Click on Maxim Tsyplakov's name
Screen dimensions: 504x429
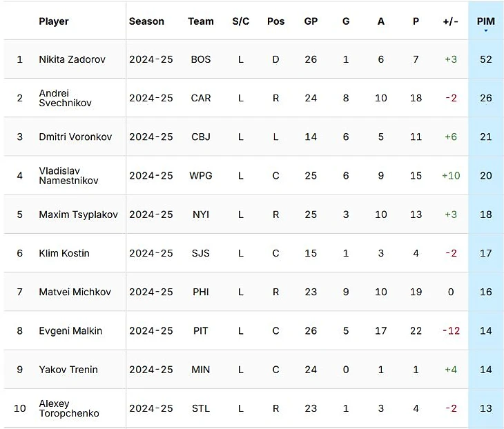point(78,214)
